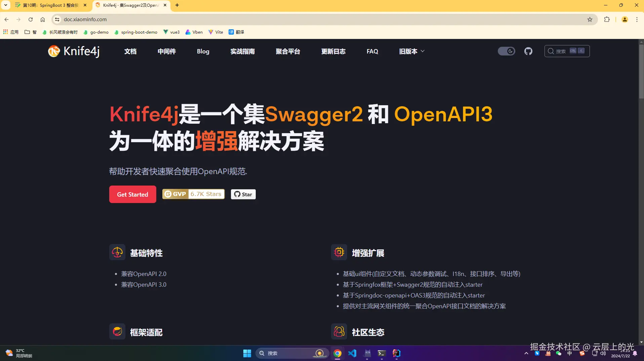This screenshot has height=361, width=644.
Task: Open the network status tray icon
Action: 595,353
